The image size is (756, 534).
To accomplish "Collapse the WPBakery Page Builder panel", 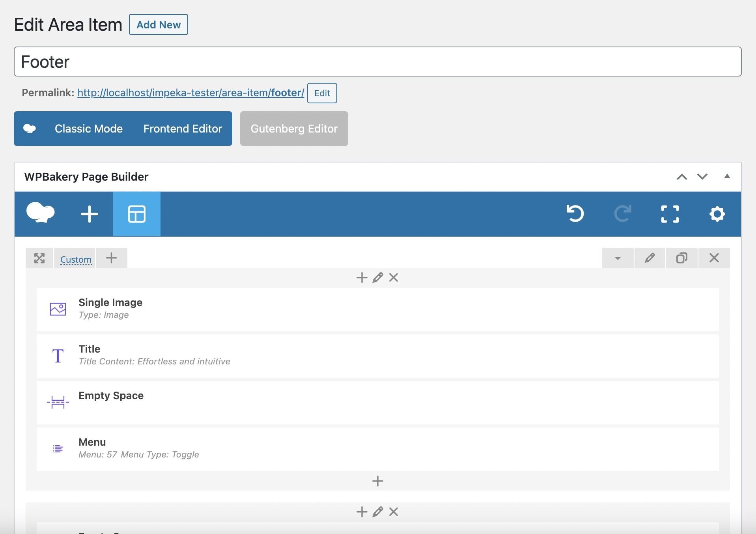I will pos(727,176).
